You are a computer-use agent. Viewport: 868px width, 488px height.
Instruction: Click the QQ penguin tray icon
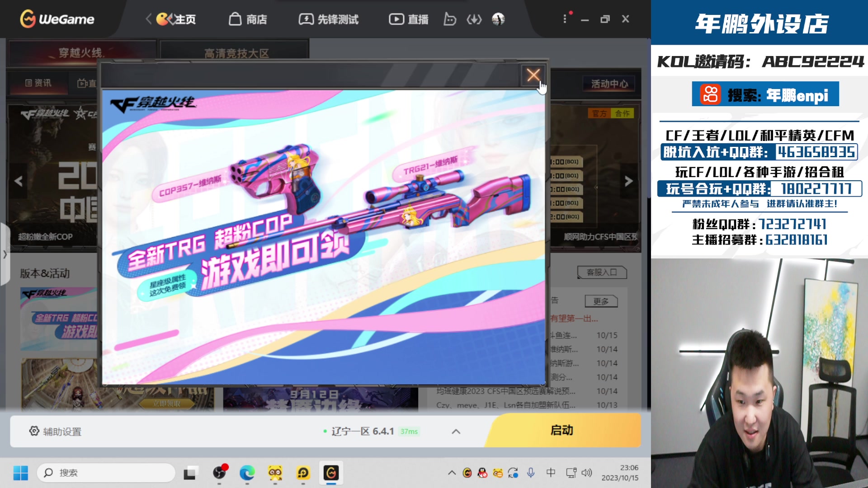tap(482, 473)
